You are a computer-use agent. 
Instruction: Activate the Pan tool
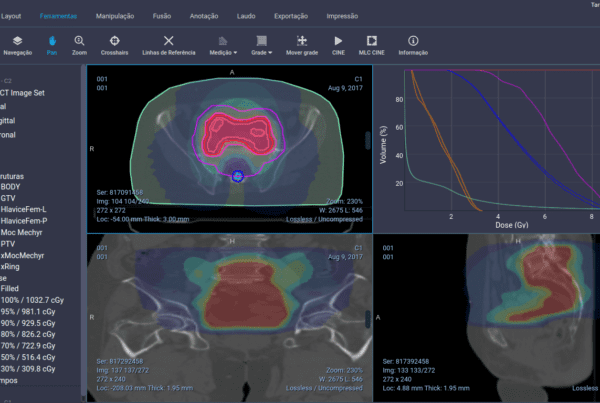[x=53, y=44]
